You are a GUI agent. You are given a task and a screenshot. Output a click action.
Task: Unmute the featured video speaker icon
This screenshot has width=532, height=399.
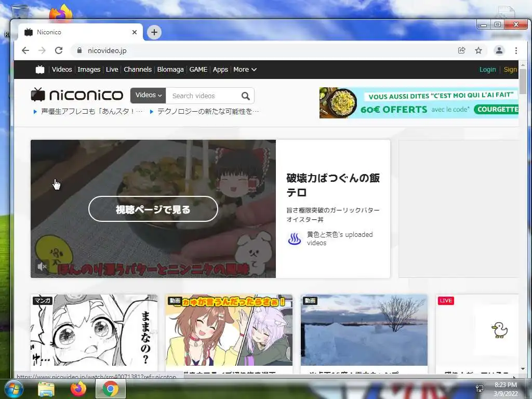(42, 267)
